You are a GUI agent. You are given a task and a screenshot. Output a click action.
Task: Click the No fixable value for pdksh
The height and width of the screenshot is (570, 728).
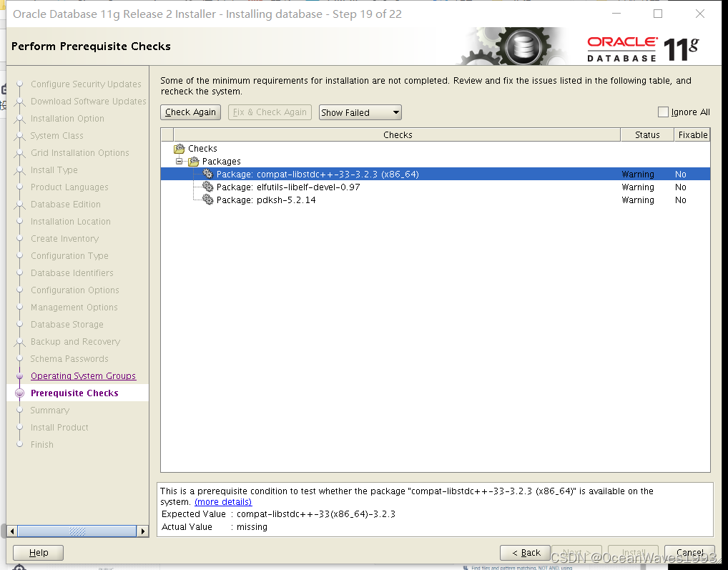pyautogui.click(x=681, y=200)
